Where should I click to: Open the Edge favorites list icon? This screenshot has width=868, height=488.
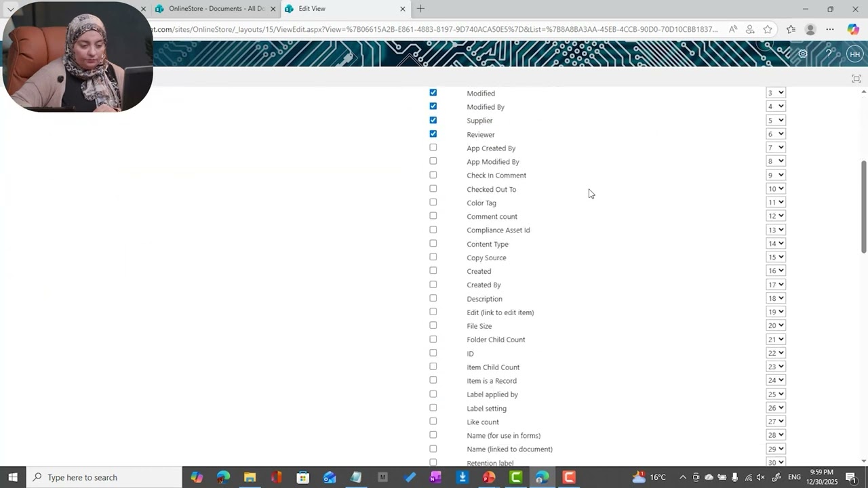click(791, 29)
